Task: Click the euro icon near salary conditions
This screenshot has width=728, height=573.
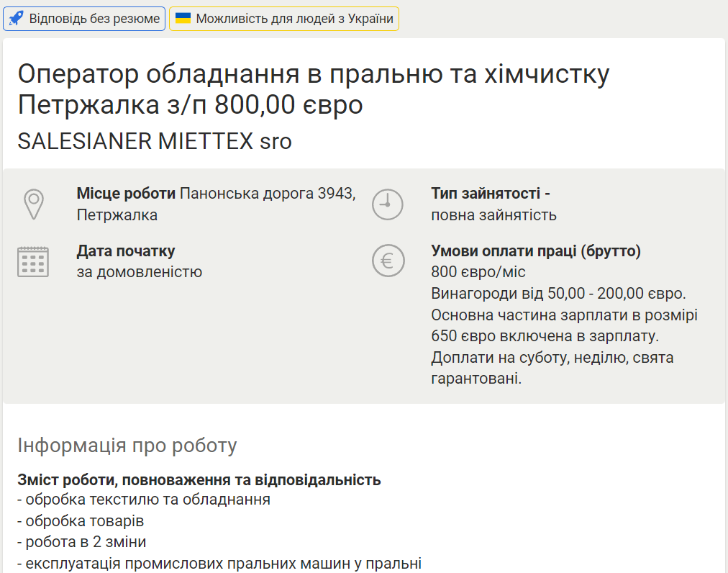Action: tap(387, 261)
